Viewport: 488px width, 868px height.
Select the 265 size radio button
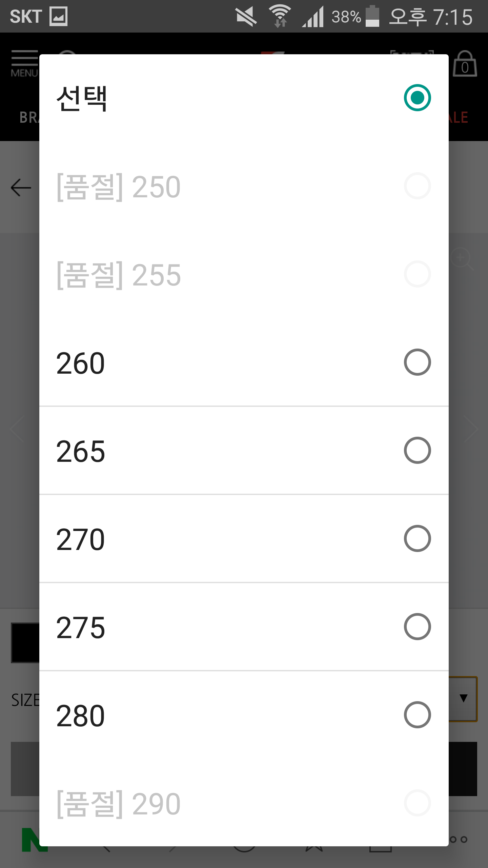(x=417, y=450)
